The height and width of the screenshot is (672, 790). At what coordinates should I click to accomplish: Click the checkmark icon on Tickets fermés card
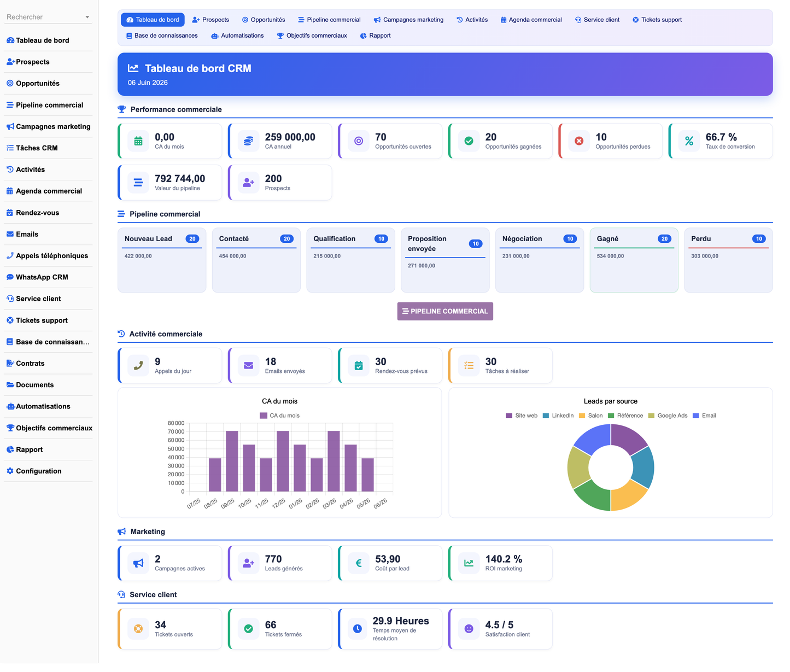[x=248, y=629]
